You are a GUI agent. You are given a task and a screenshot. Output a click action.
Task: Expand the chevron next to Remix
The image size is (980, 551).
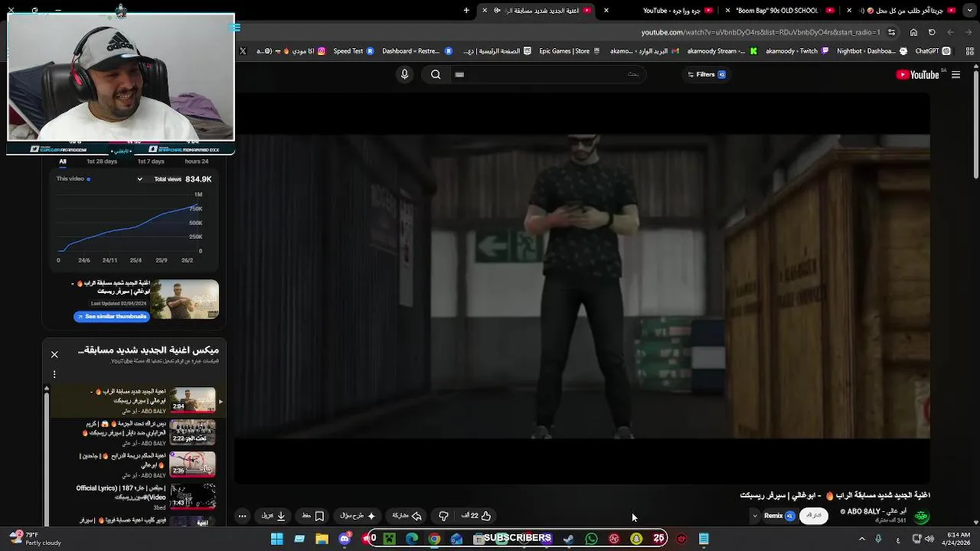(x=755, y=516)
